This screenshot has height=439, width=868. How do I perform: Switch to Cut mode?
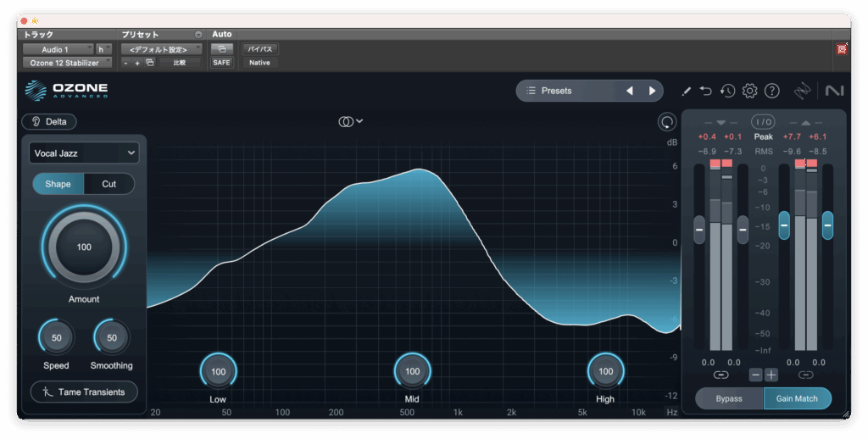109,184
